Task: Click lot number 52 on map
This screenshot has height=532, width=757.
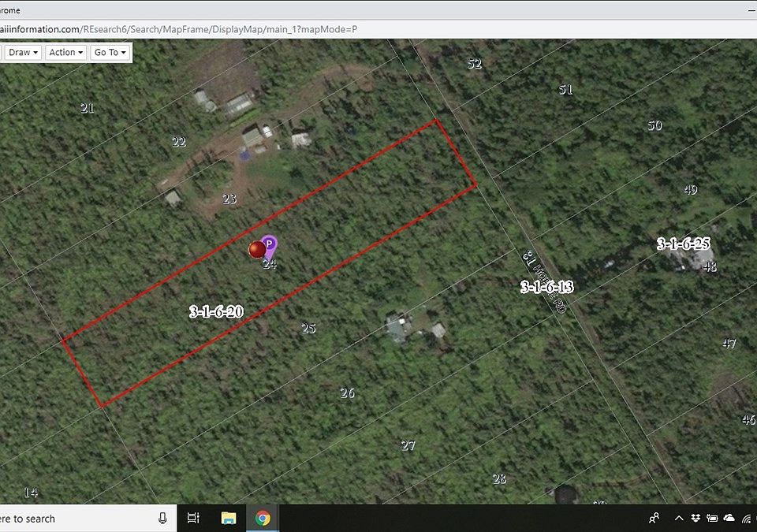Action: 475,64
